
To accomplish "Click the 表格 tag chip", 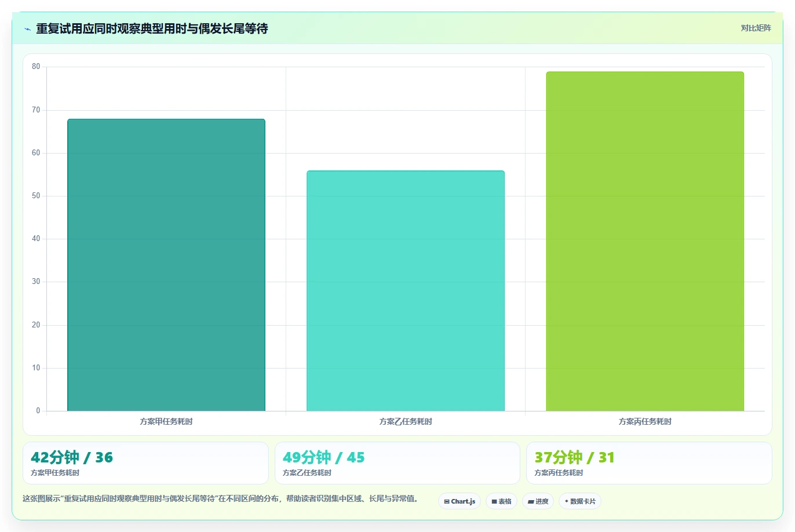I will (x=501, y=501).
